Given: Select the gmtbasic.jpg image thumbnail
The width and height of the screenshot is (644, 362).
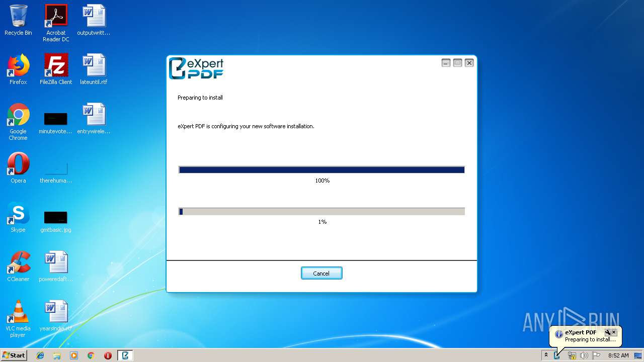Looking at the screenshot, I should (x=56, y=221).
